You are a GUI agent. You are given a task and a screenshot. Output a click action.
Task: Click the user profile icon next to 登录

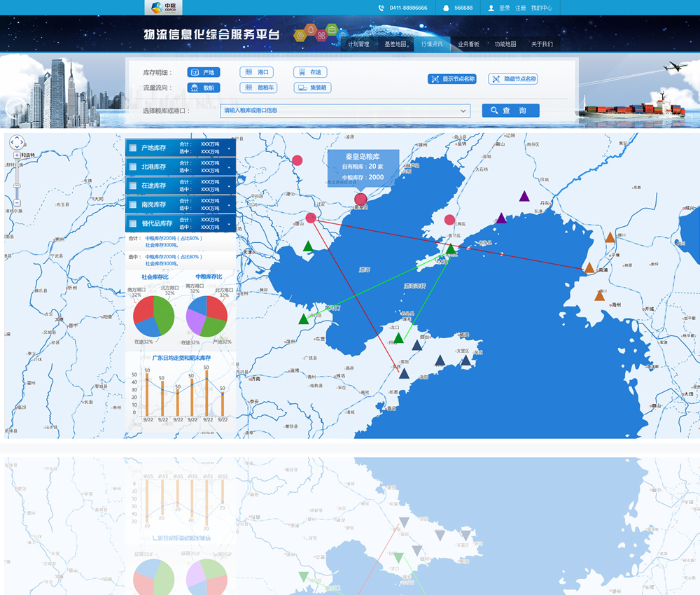point(491,8)
